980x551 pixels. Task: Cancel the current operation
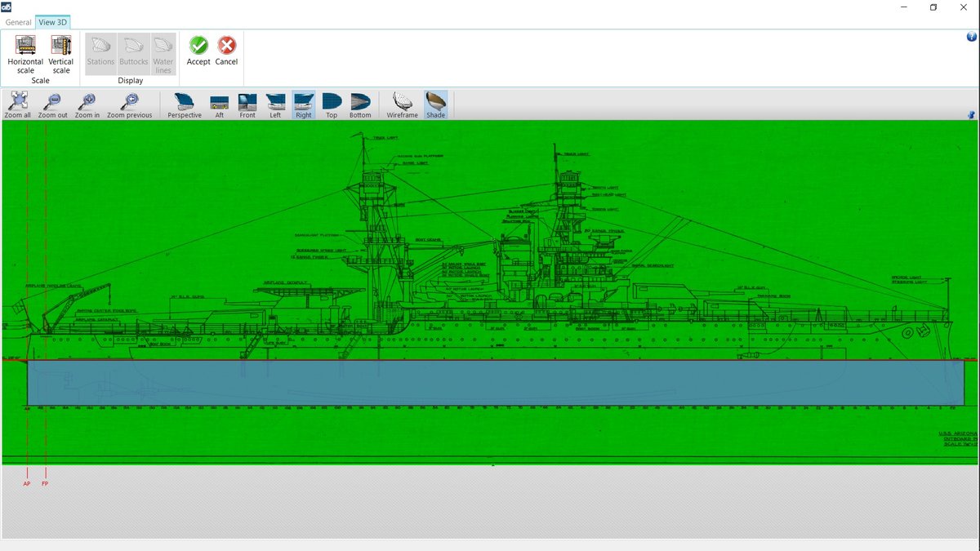click(226, 51)
